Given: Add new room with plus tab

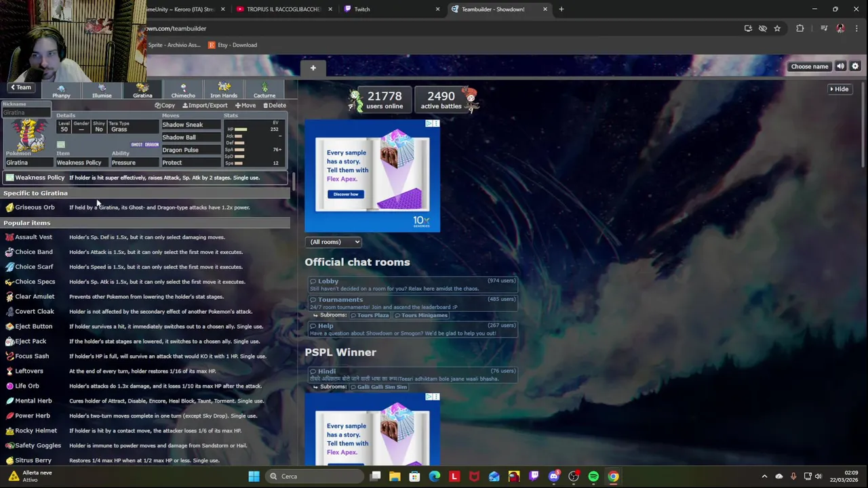Looking at the screenshot, I should coord(313,68).
